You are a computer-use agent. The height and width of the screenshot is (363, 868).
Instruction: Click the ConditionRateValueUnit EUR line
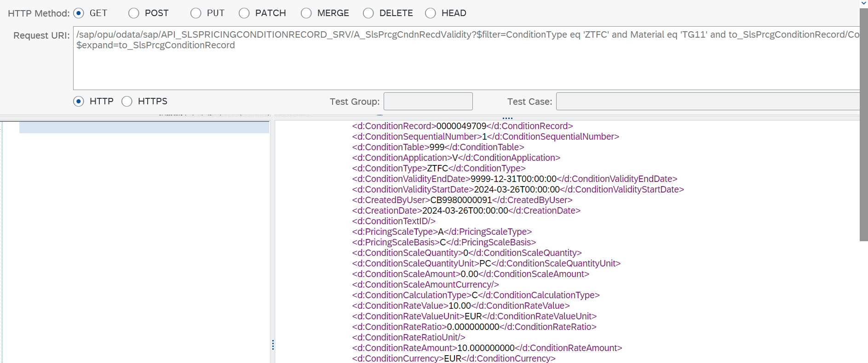[474, 316]
